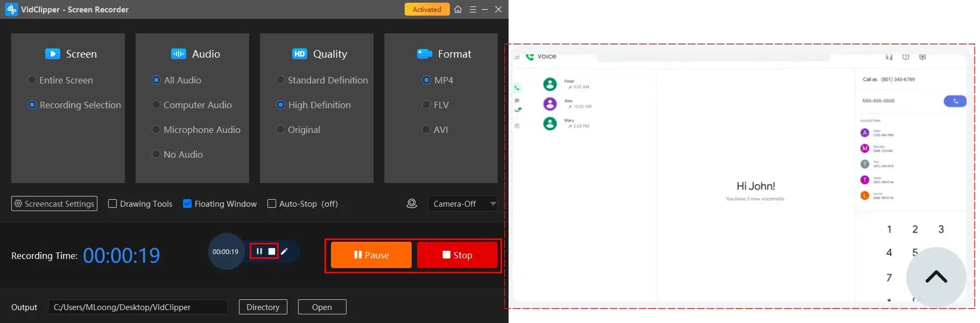Image resolution: width=980 pixels, height=323 pixels.
Task: Click the Hi John! greeting
Action: pos(756,186)
